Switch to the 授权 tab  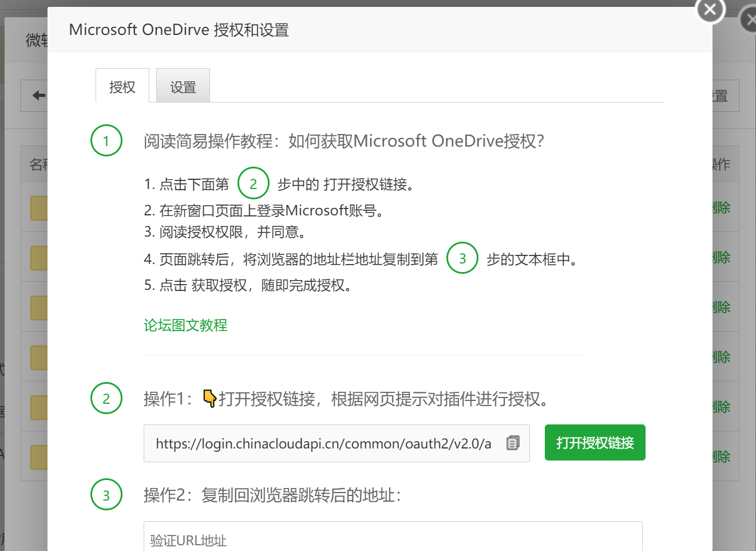point(122,86)
